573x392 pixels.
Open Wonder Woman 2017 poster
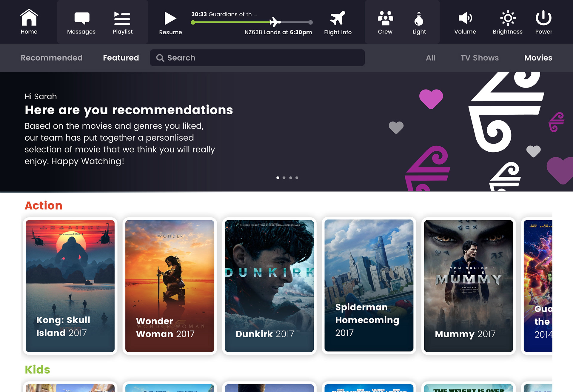point(170,286)
